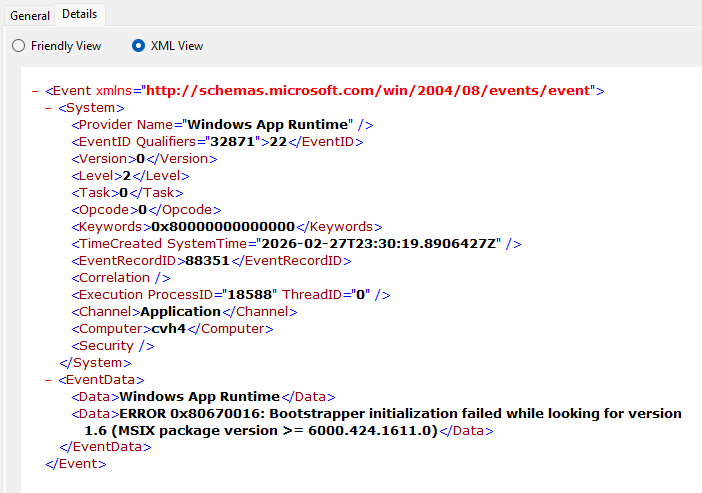This screenshot has height=493, width=702.
Task: Collapse the EventData node
Action: pos(48,380)
